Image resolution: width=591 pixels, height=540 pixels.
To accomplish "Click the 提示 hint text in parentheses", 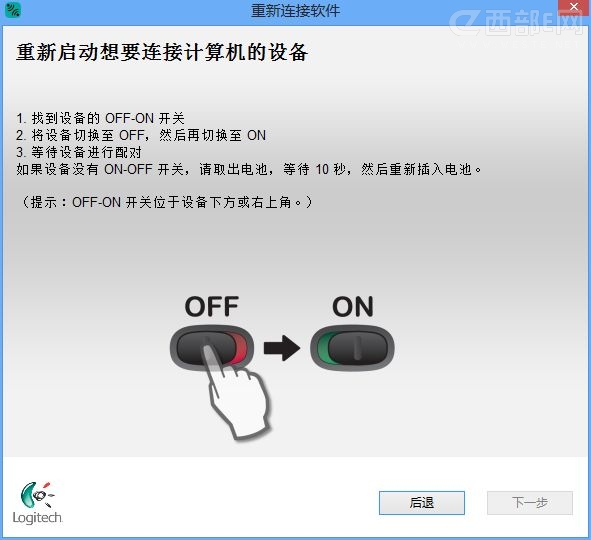I will pyautogui.click(x=167, y=202).
